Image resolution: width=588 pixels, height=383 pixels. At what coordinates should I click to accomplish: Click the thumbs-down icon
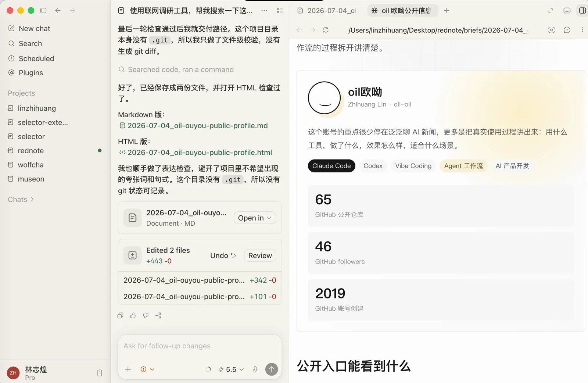point(146,315)
